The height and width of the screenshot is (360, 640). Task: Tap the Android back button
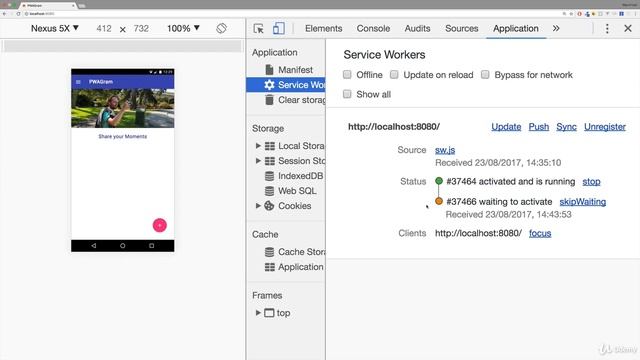tap(94, 246)
